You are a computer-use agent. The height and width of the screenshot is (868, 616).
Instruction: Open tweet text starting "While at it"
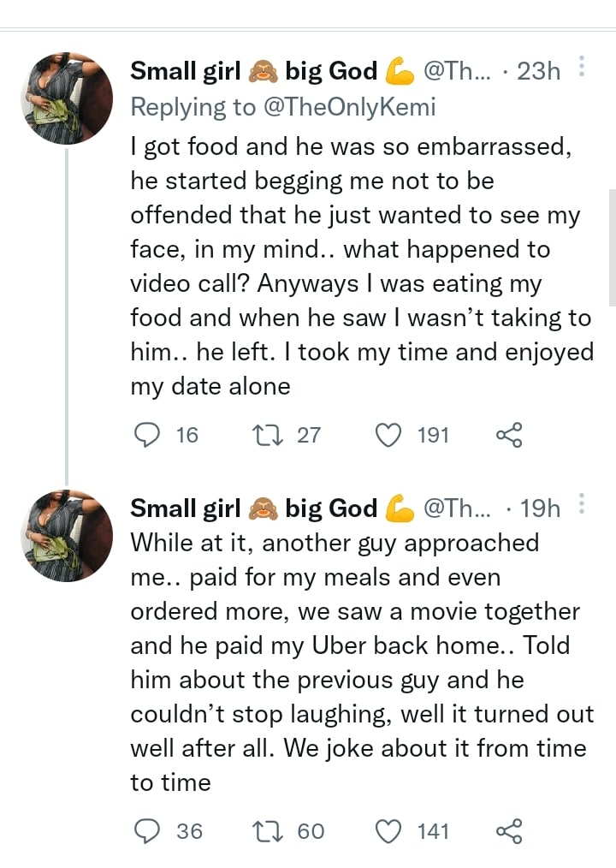click(358, 663)
